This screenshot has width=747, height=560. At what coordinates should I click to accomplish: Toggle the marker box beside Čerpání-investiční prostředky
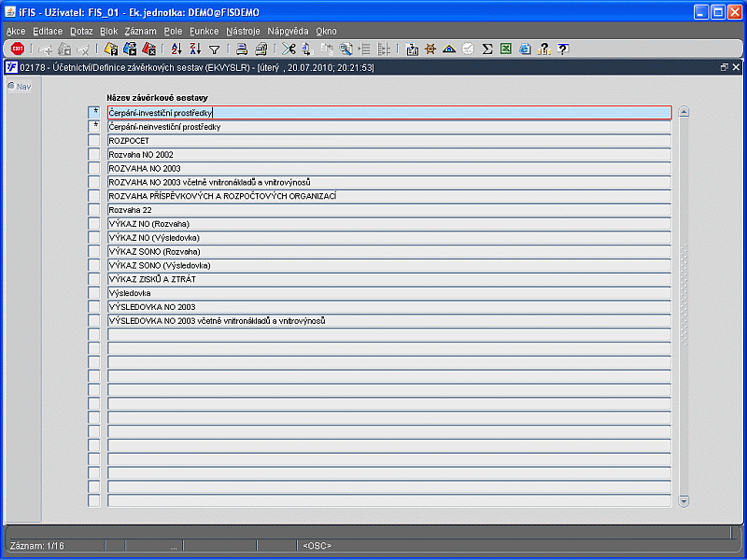pyautogui.click(x=94, y=112)
